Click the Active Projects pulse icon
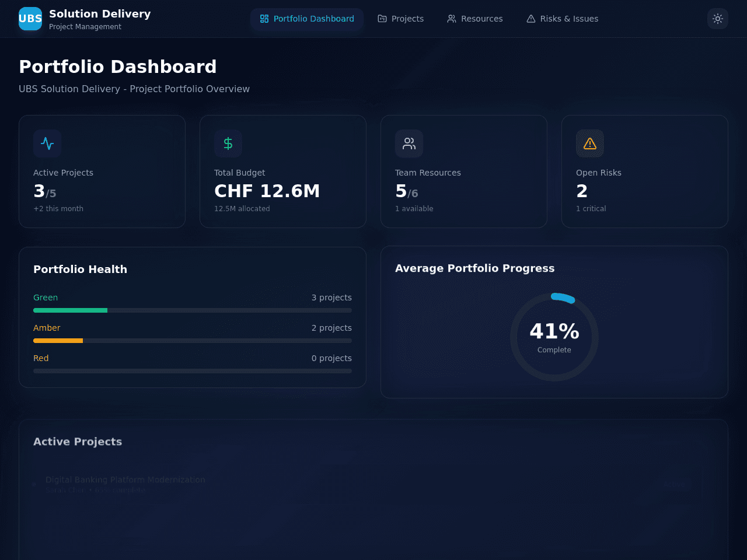Viewport: 747px width, 560px height. coord(47,143)
